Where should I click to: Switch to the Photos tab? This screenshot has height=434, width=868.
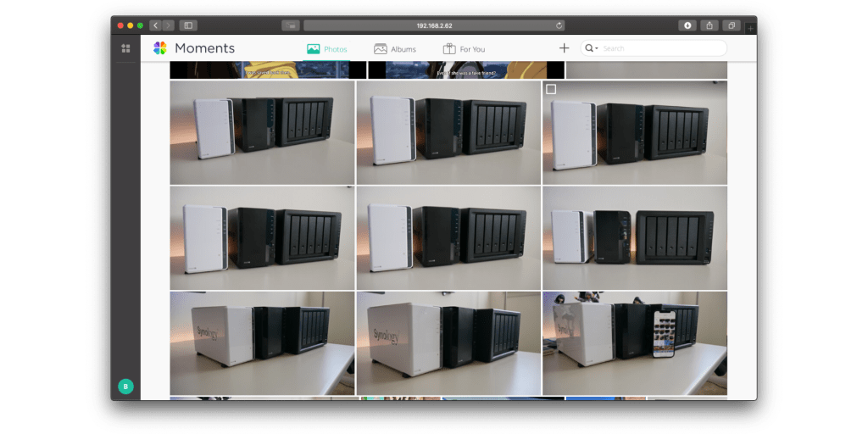[327, 49]
